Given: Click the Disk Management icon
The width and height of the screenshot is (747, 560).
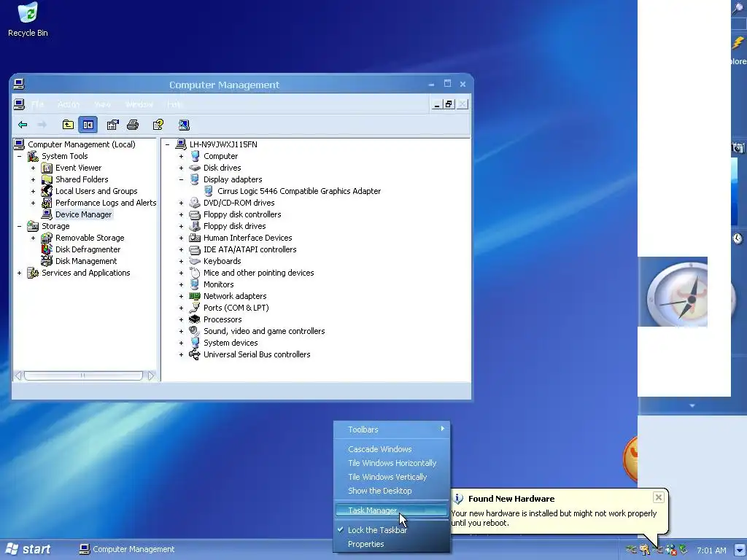Looking at the screenshot, I should click(47, 261).
